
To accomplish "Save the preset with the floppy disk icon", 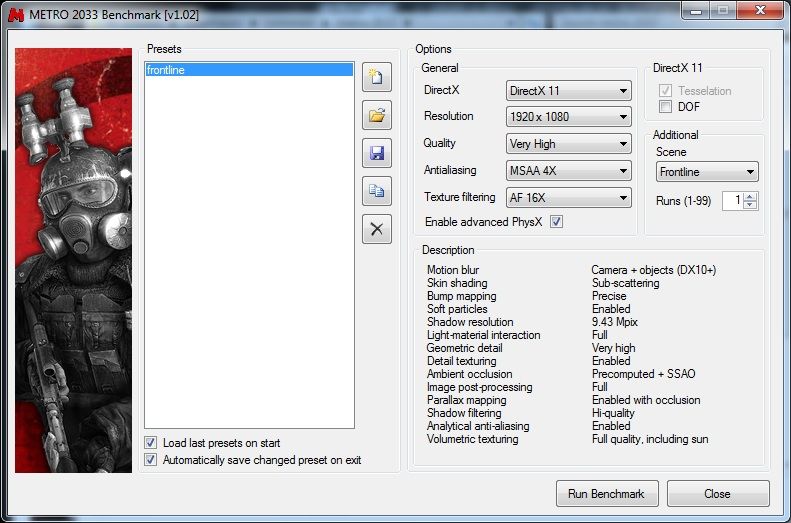I will [376, 153].
